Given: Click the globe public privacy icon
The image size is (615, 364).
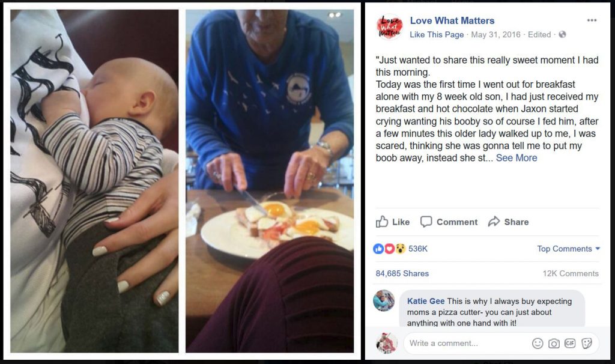Looking at the screenshot, I should point(562,34).
